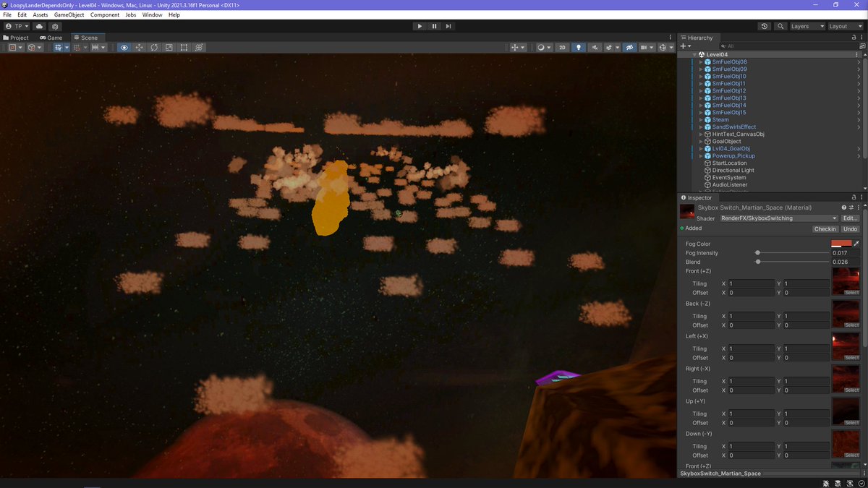Click Select on Back (-Z) texture
The height and width of the screenshot is (488, 868).
coord(851,325)
